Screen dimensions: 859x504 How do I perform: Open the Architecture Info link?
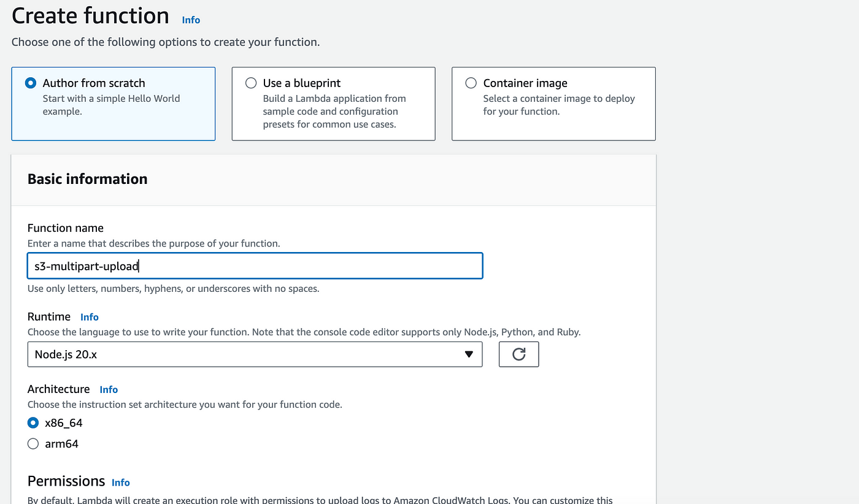click(x=109, y=389)
